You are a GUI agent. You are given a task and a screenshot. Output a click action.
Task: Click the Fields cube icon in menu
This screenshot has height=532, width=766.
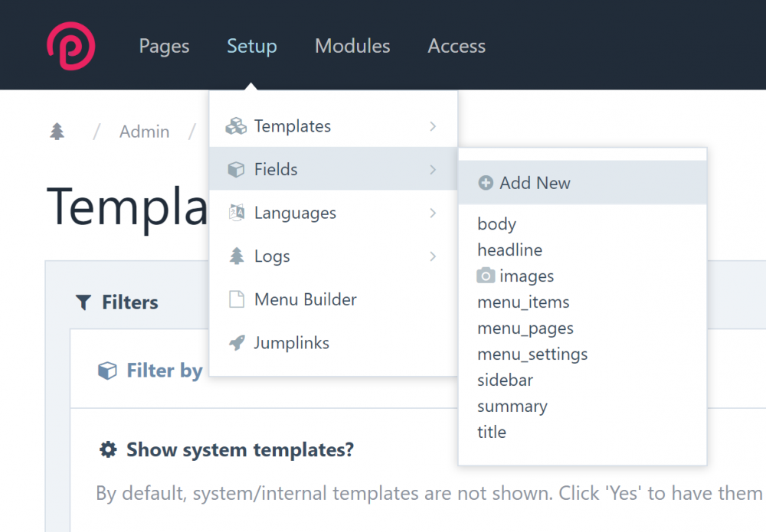click(236, 169)
